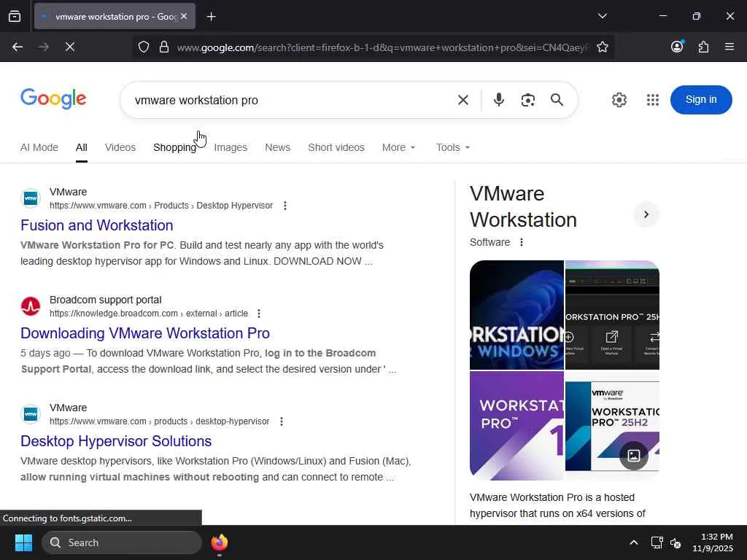Screen dimensions: 747x560
Task: Open the Desktop Hypervisor Solutions result
Action: coord(116,441)
